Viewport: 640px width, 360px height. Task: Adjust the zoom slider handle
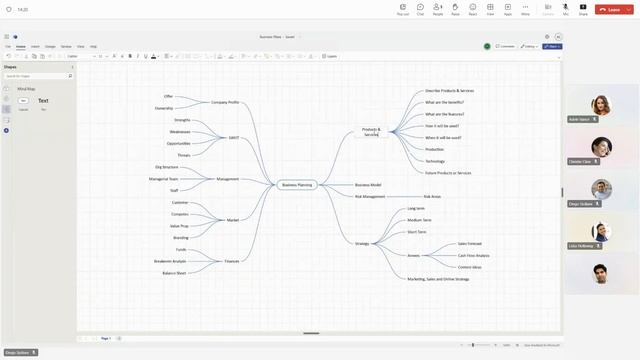pyautogui.click(x=473, y=345)
